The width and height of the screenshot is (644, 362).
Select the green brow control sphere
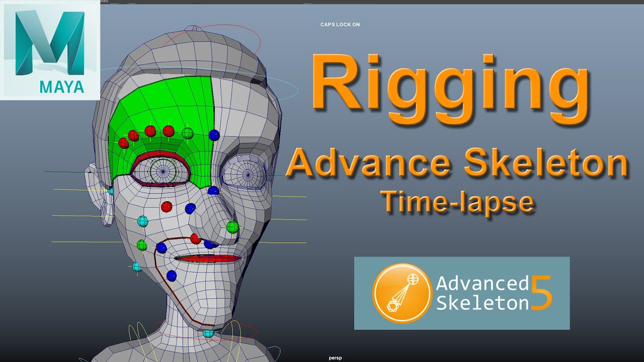(x=188, y=133)
